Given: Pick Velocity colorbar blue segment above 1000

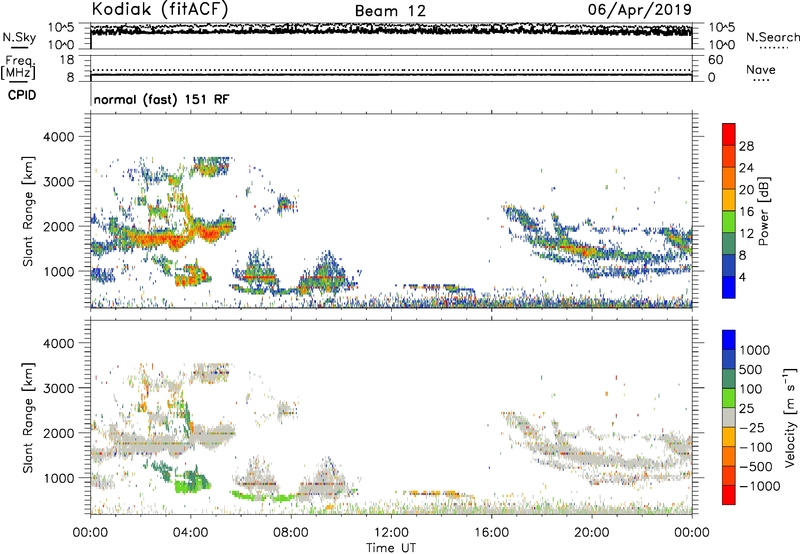Looking at the screenshot, I should pos(729,340).
